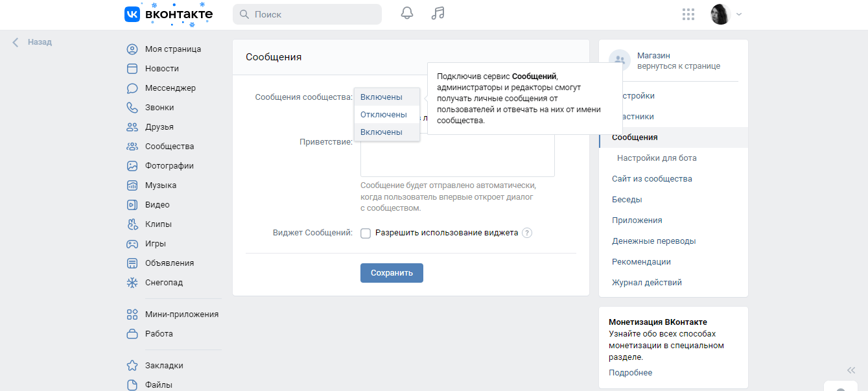
Task: Choose the bottom Включены dropdown option
Action: (387, 132)
